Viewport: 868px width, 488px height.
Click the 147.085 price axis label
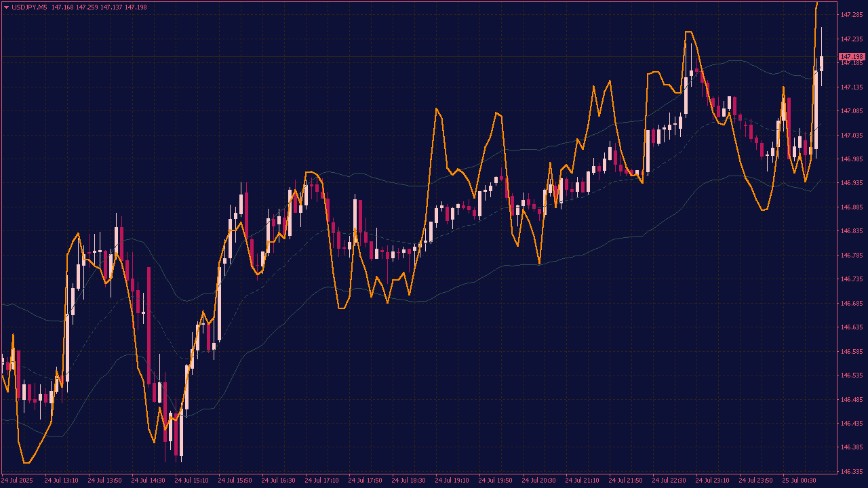pyautogui.click(x=851, y=111)
